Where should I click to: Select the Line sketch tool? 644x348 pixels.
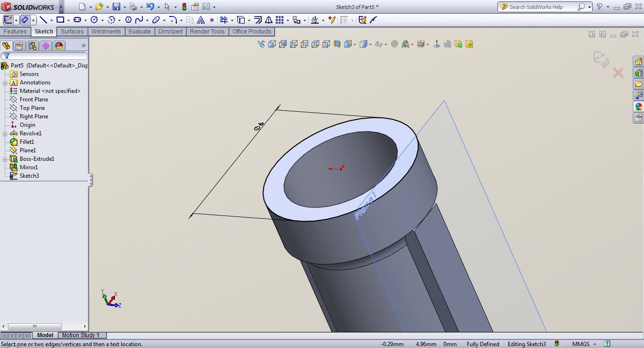click(43, 20)
